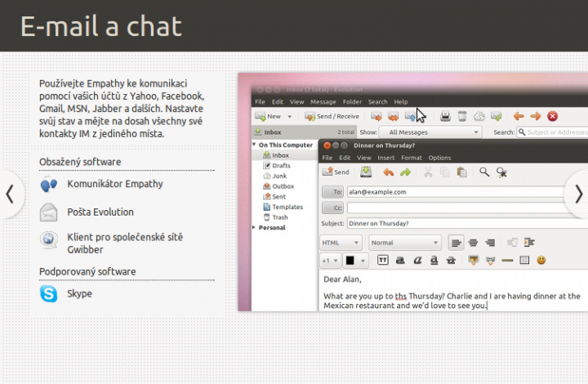The image size is (588, 384).
Task: Click the Redo arrow in compose toolbar
Action: coord(405,172)
